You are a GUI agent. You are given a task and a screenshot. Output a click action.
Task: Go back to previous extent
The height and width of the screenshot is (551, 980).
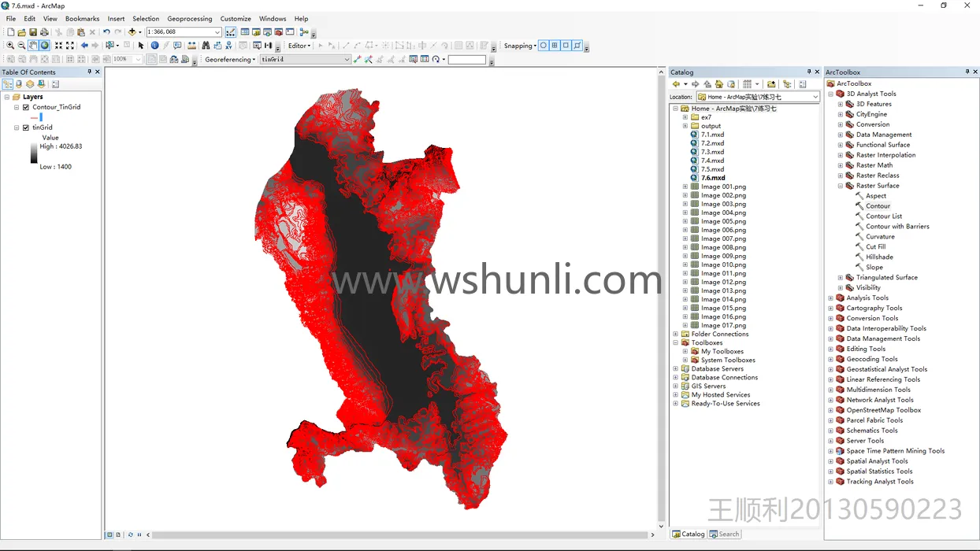[84, 46]
